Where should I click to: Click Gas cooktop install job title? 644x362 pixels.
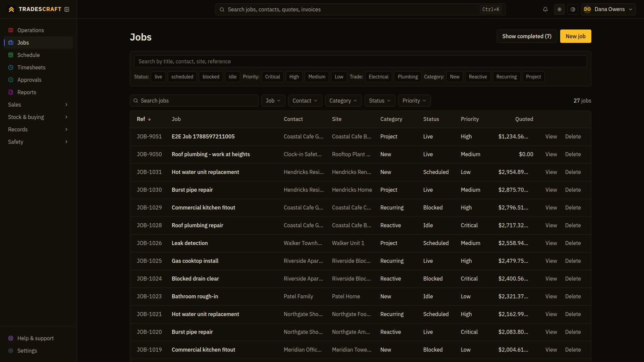(195, 261)
